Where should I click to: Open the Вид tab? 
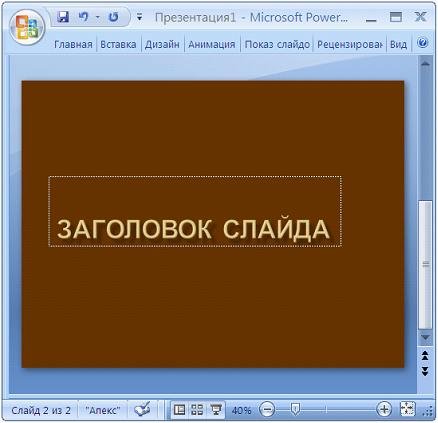click(x=398, y=44)
